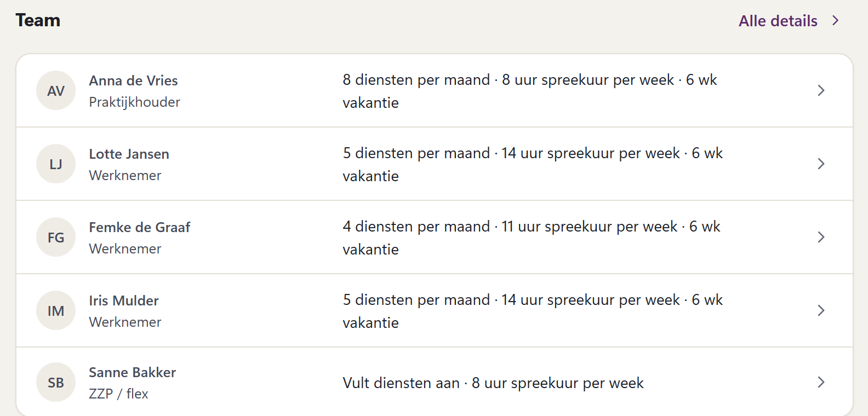The image size is (868, 416).
Task: Open Femke de Graaf row chevron
Action: 821,237
